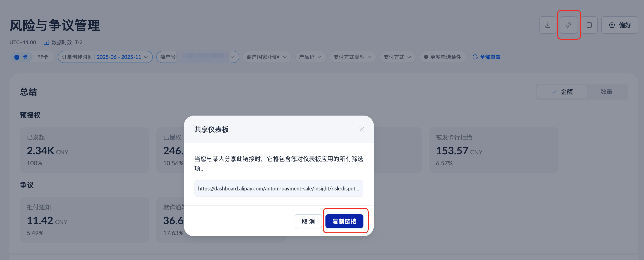The width and height of the screenshot is (644, 260).
Task: Expand the 订单创建时间 date dropdown
Action: point(105,57)
